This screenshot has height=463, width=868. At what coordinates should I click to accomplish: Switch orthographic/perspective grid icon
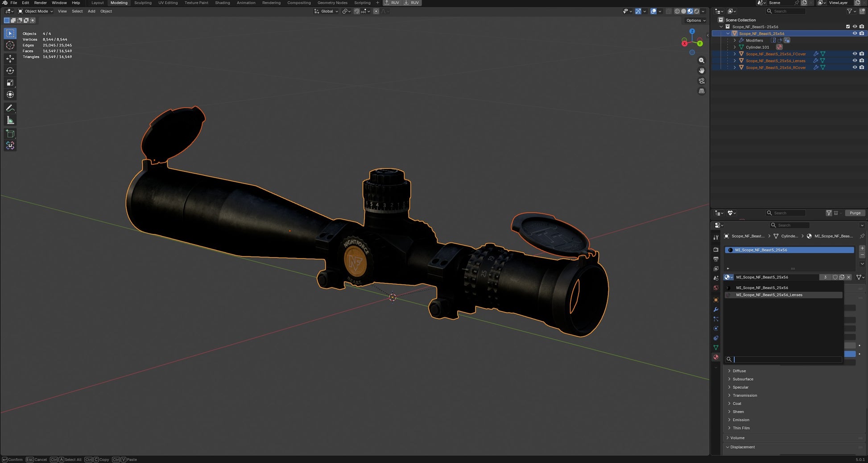pos(702,91)
